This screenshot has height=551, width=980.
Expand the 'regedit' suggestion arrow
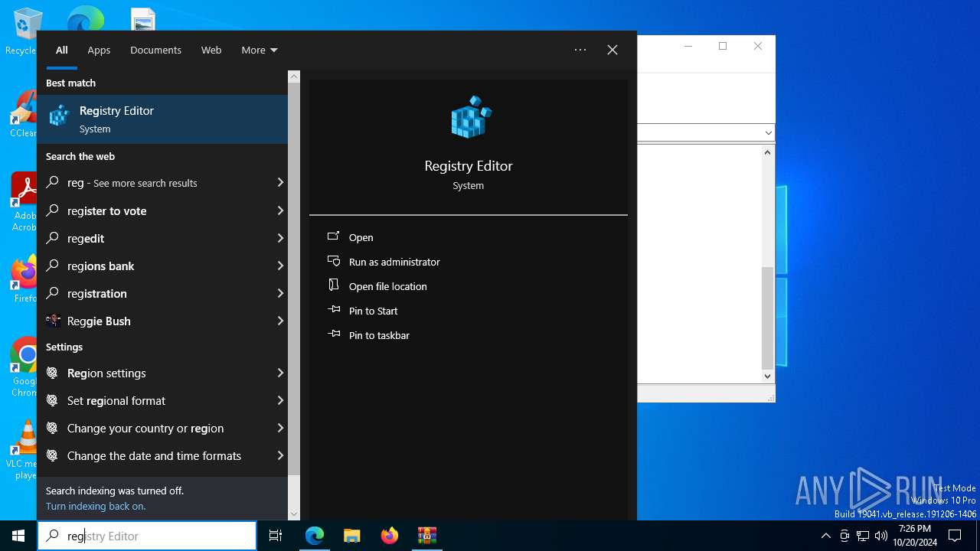click(280, 238)
